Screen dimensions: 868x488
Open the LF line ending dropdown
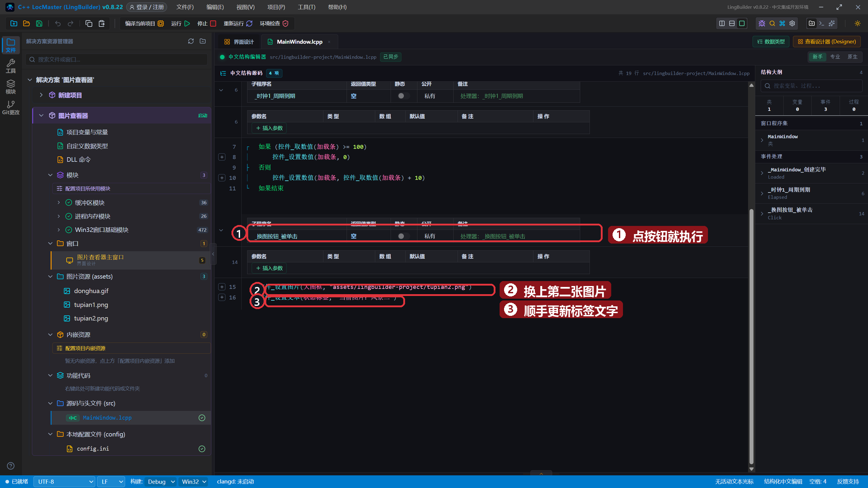click(x=112, y=482)
